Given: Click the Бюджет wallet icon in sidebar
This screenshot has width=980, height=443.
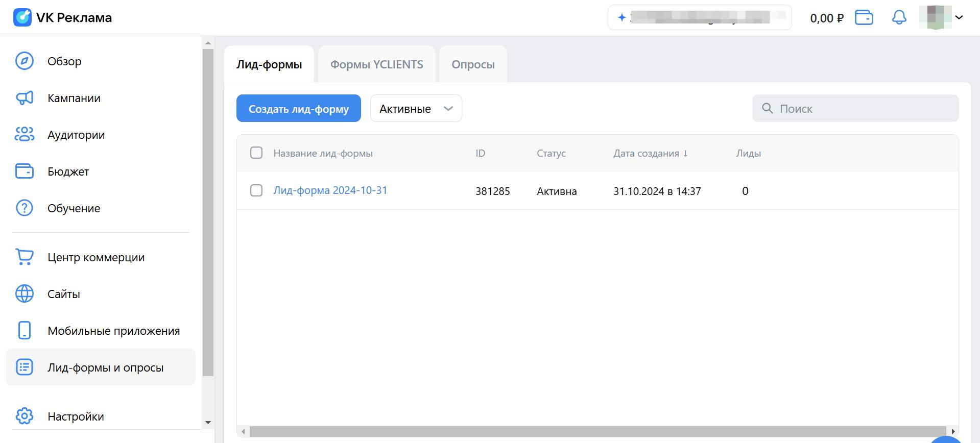Looking at the screenshot, I should tap(25, 171).
